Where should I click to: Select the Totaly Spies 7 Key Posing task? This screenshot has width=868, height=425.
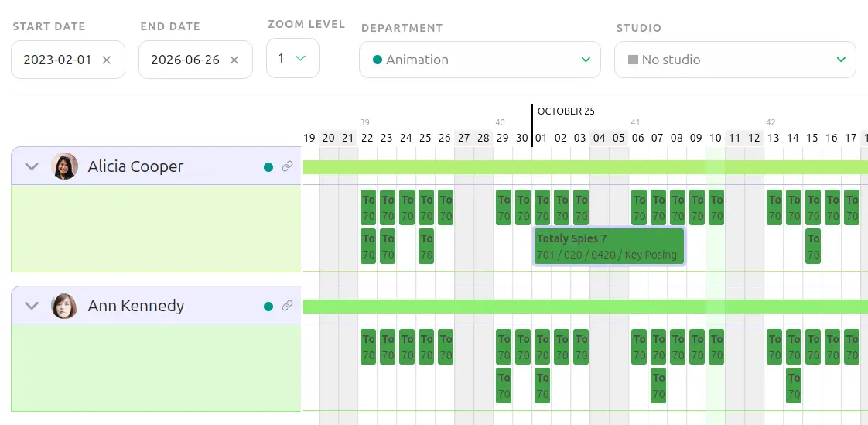(x=609, y=246)
